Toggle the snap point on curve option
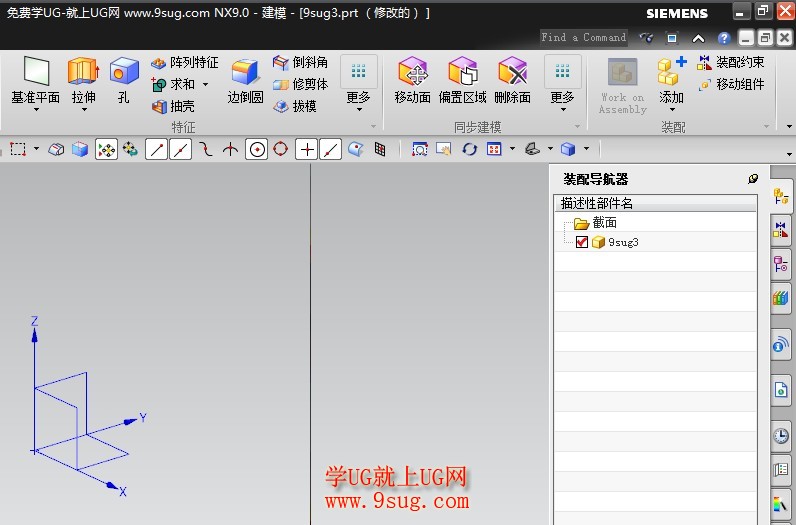 (330, 149)
